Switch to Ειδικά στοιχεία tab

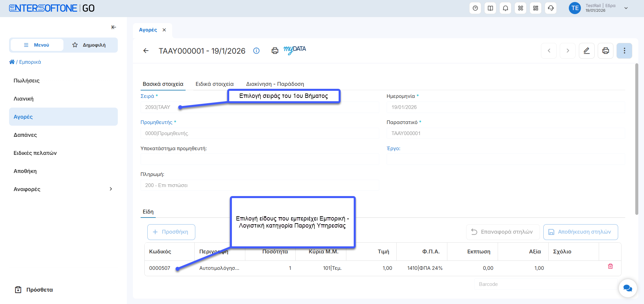point(214,84)
